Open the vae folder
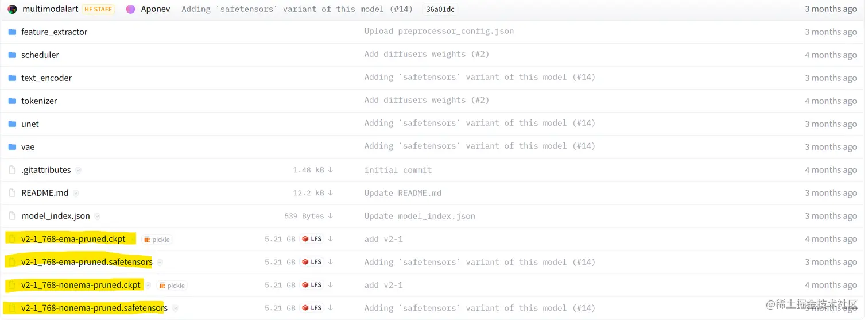This screenshot has height=320, width=868. (x=28, y=146)
